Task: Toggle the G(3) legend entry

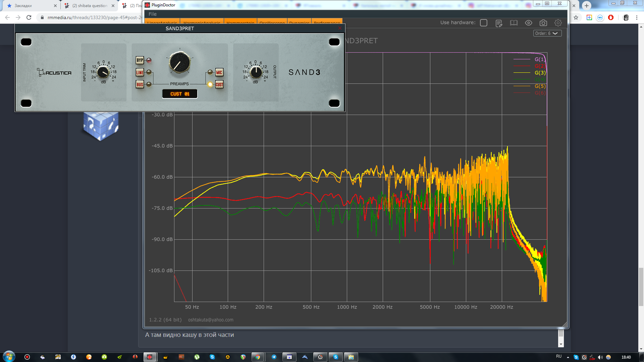Action: click(x=529, y=73)
